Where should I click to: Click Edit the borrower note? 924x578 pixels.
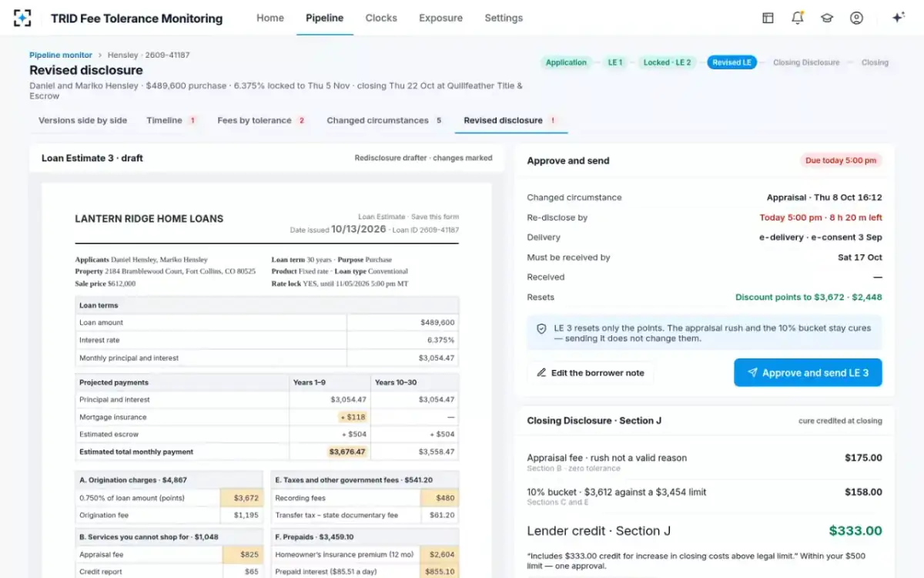point(590,373)
